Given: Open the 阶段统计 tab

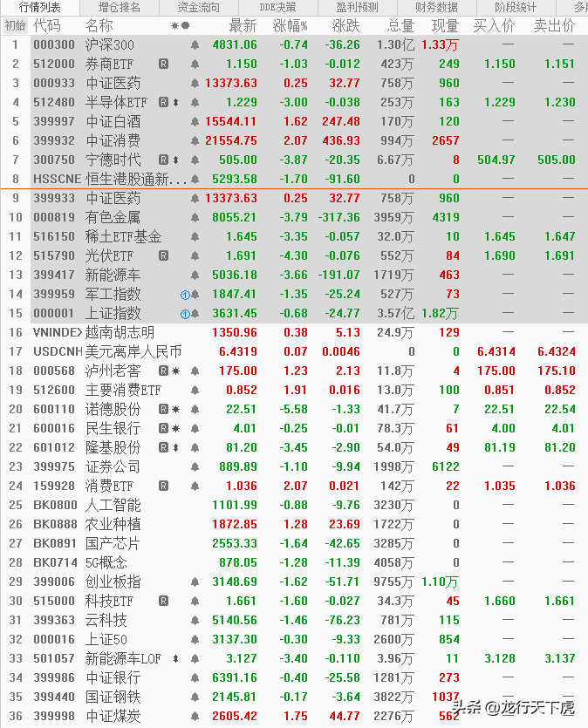Looking at the screenshot, I should pos(516,7).
